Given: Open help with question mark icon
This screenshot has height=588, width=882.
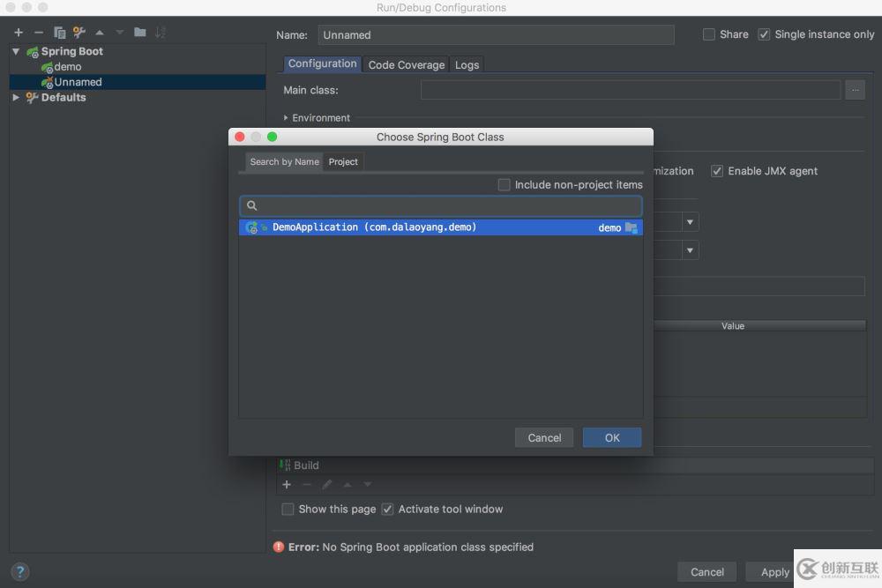Looking at the screenshot, I should (20, 572).
